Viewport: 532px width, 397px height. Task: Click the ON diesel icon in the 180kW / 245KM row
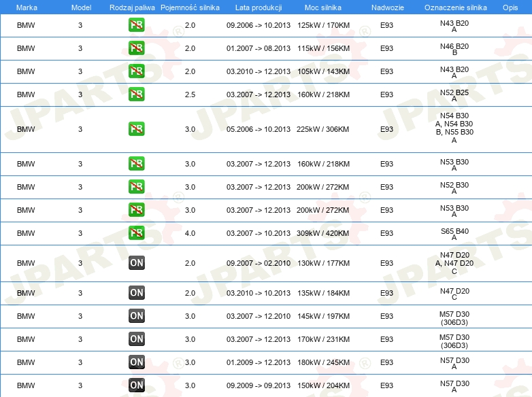point(136,362)
